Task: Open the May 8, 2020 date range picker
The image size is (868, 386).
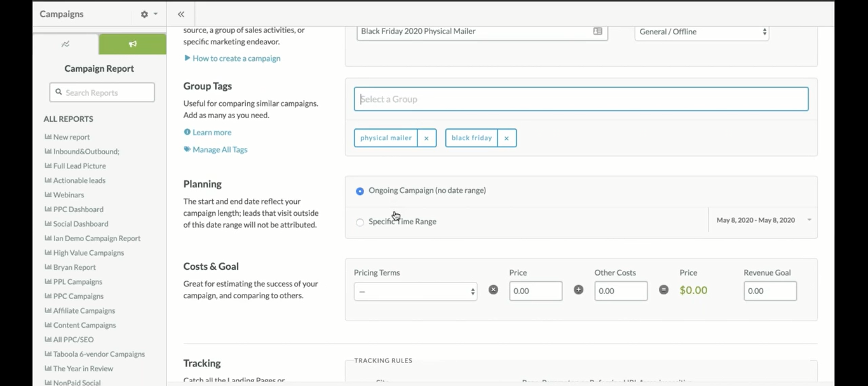Action: (x=763, y=220)
